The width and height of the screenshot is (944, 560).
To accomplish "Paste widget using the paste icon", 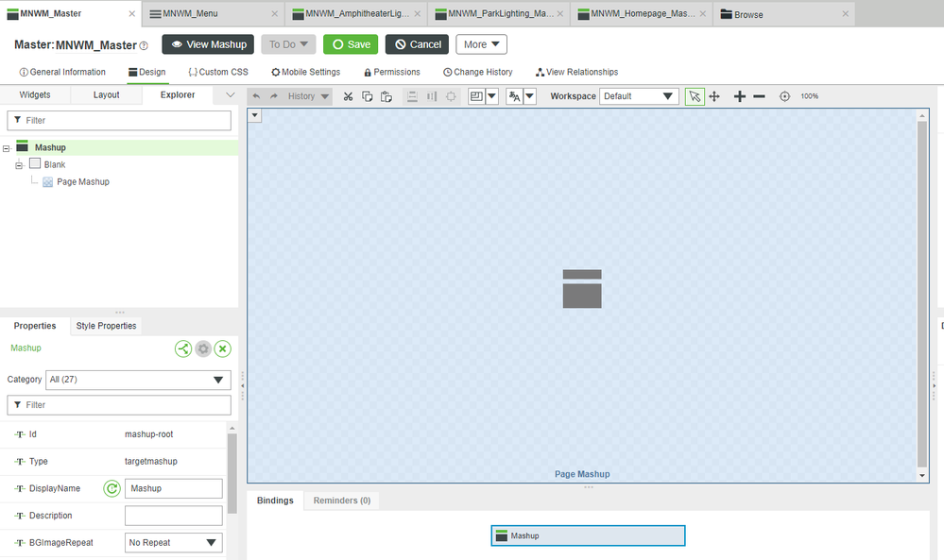I will pos(386,96).
